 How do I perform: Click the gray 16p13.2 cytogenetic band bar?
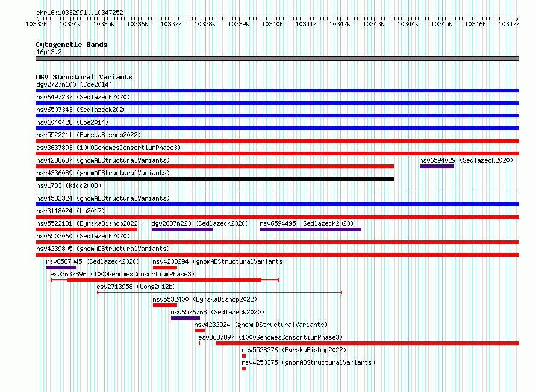point(277,58)
